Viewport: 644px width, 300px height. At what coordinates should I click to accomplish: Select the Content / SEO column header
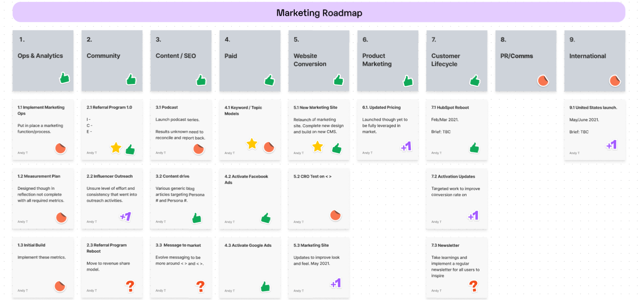click(181, 61)
